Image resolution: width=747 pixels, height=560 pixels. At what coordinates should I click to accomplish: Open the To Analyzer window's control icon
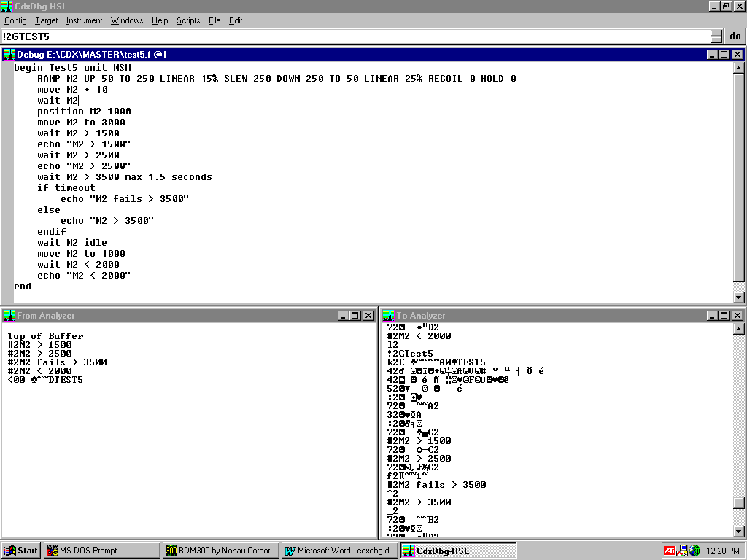(388, 315)
